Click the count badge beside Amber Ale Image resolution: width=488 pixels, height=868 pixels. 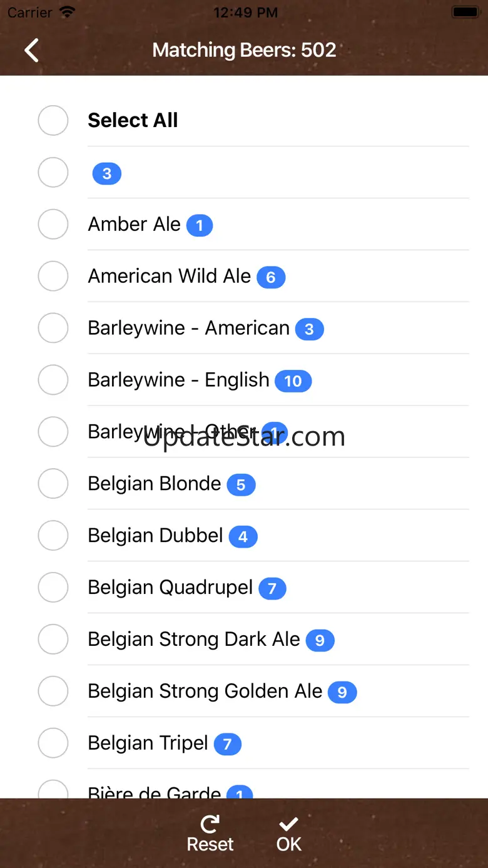tap(200, 225)
